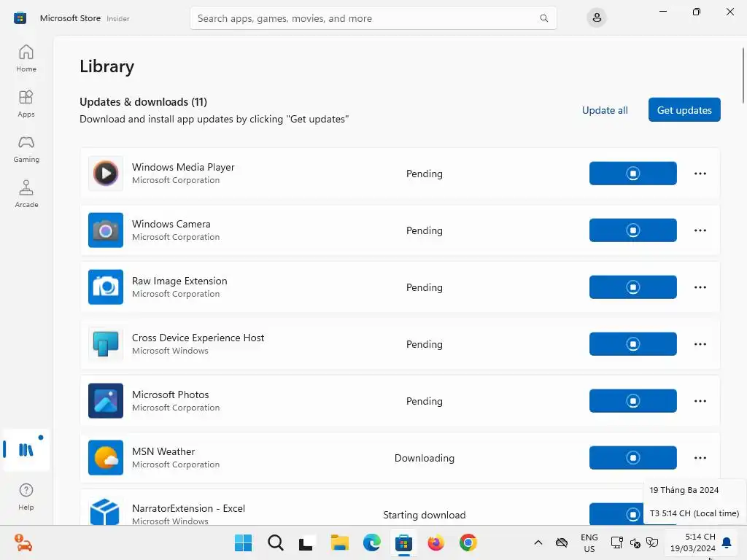Launch Google Chrome from the taskbar

tap(468, 542)
